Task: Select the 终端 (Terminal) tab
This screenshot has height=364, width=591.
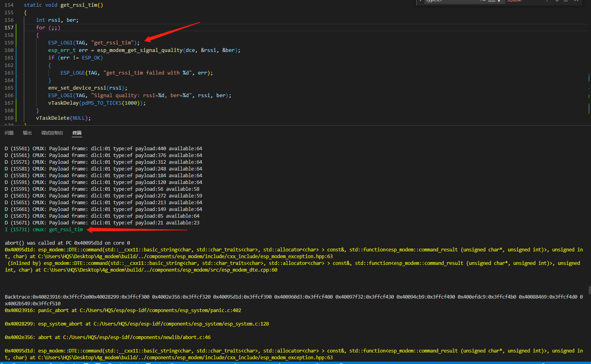Action: tap(77, 133)
